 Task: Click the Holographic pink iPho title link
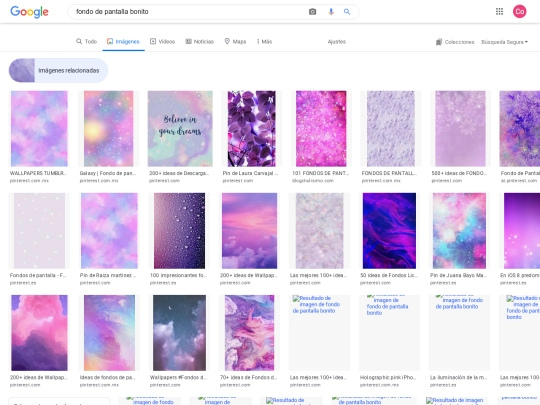[388, 377]
